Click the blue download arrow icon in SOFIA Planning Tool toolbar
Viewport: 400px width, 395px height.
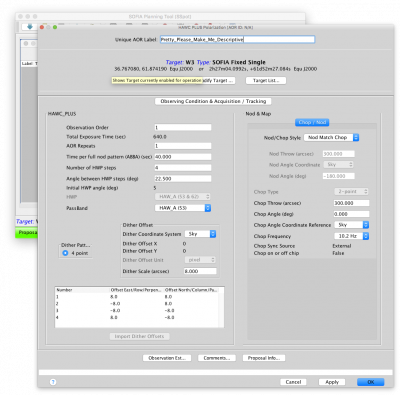click(x=30, y=26)
